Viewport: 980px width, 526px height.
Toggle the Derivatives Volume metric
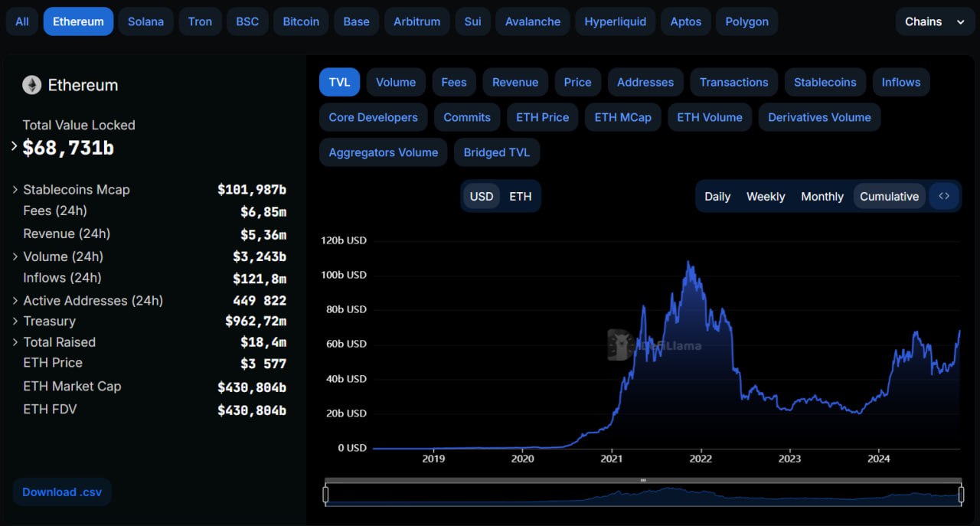[820, 117]
